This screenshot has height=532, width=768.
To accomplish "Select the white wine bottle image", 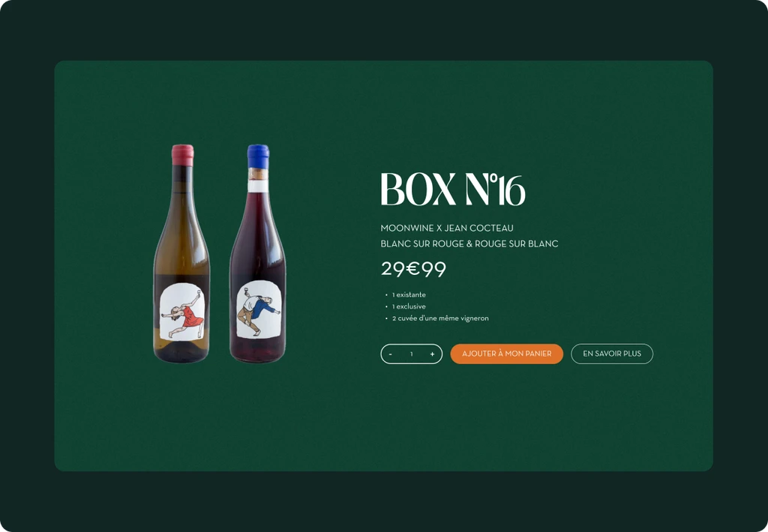I will click(181, 253).
